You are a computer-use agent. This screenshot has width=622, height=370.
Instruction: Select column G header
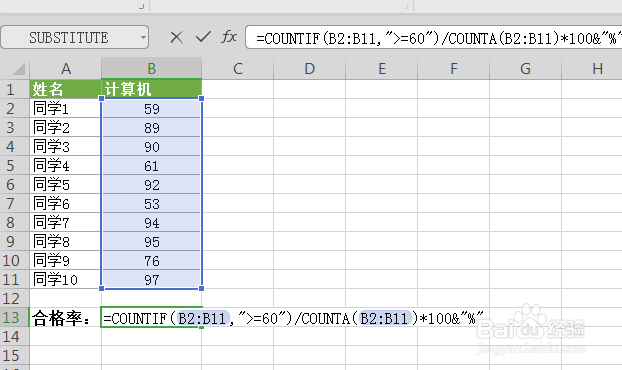526,69
